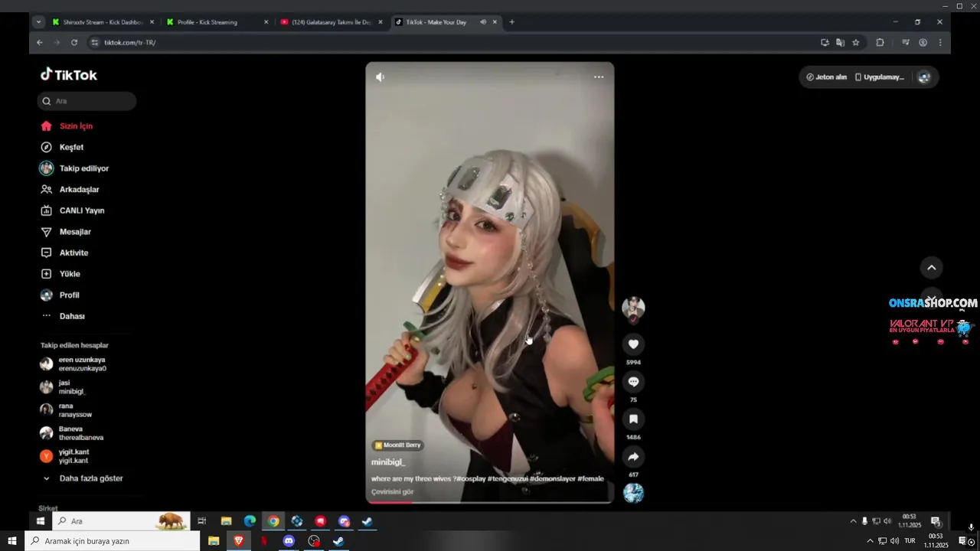Show hidden tray icons in bottom taskbar
This screenshot has height=551, width=980.
tap(870, 541)
